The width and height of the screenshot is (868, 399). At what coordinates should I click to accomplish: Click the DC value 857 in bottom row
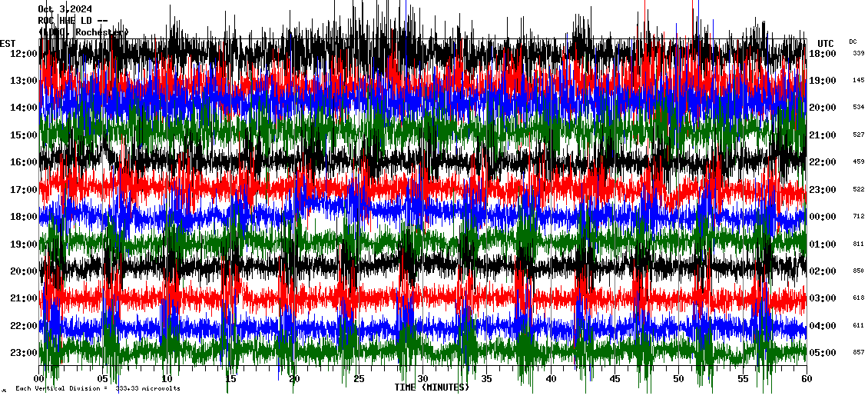tap(858, 353)
